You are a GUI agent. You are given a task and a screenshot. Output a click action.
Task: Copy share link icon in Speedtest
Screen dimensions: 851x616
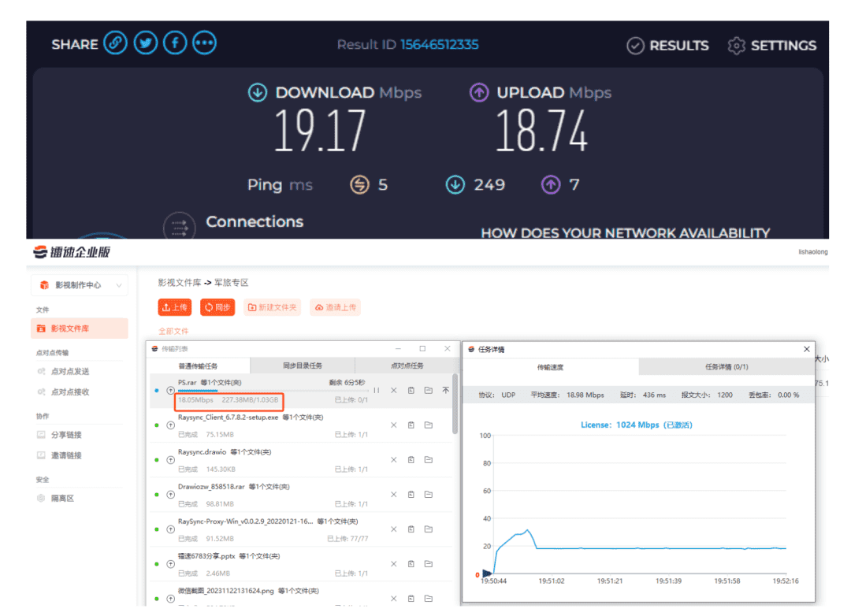[x=115, y=43]
